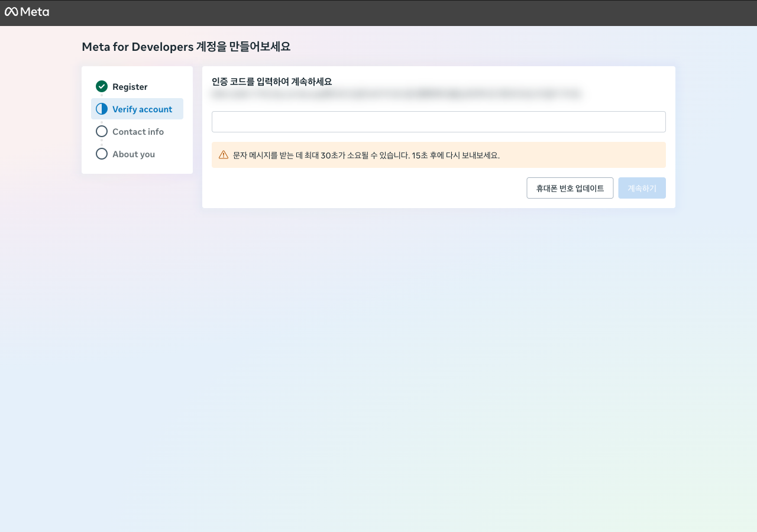Click the 휴대폰 번호 업데이트 button

click(x=570, y=188)
